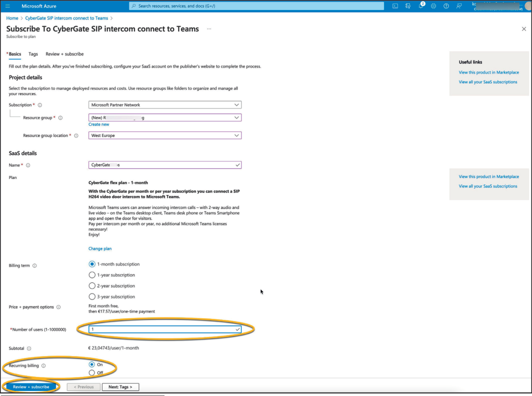This screenshot has width=532, height=396.
Task: Switch to the Tags tab
Action: coord(33,53)
